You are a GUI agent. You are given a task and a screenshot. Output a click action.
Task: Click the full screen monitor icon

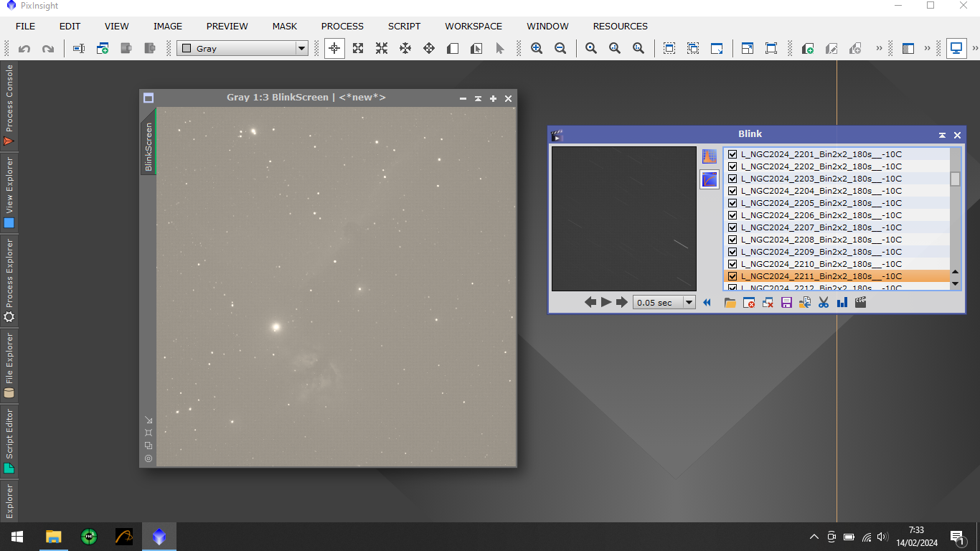coord(956,49)
